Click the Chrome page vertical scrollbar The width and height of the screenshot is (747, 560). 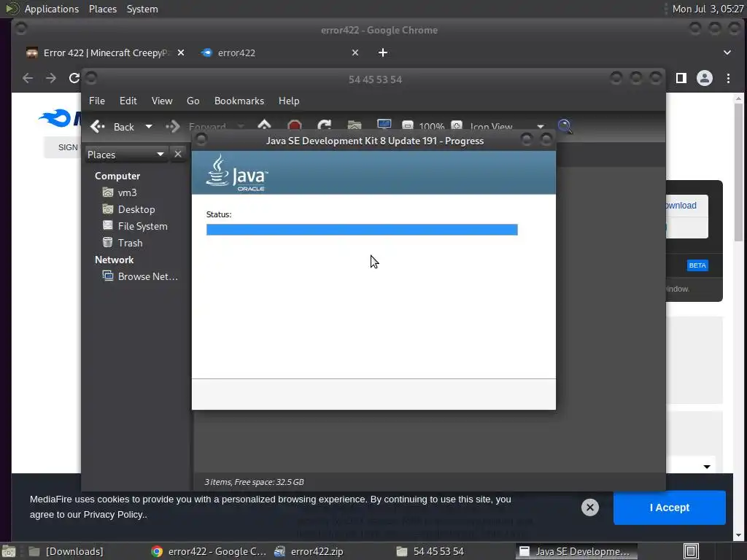[738, 171]
